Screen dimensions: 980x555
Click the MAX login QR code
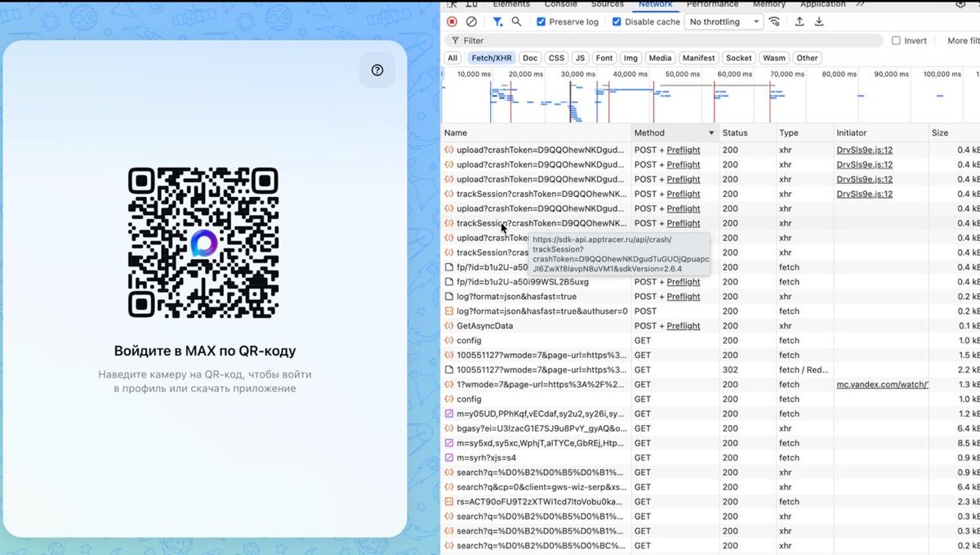coord(203,243)
